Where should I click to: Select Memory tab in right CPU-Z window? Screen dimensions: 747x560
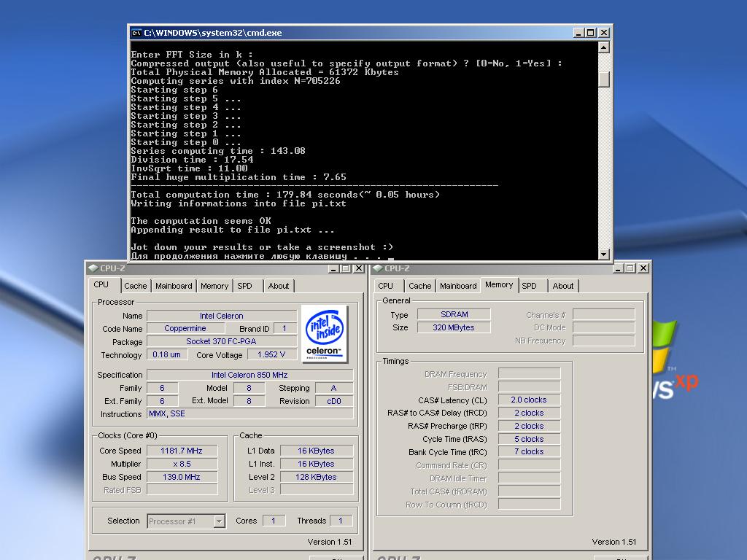click(x=499, y=285)
